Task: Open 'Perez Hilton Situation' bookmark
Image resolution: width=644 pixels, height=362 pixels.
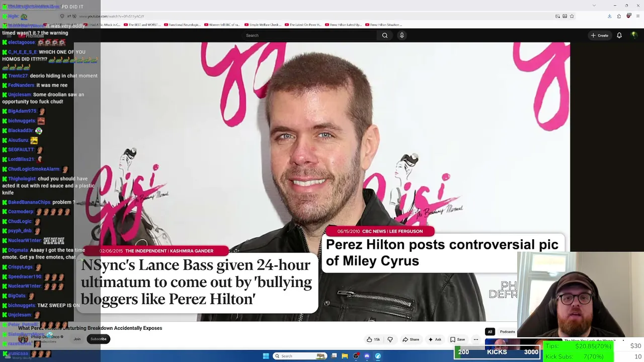Action: click(383, 25)
